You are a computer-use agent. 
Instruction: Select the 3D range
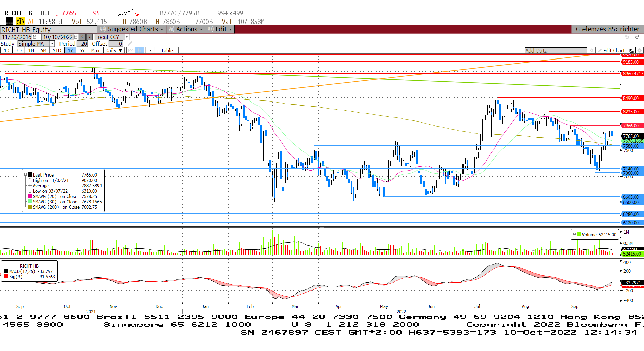click(19, 51)
